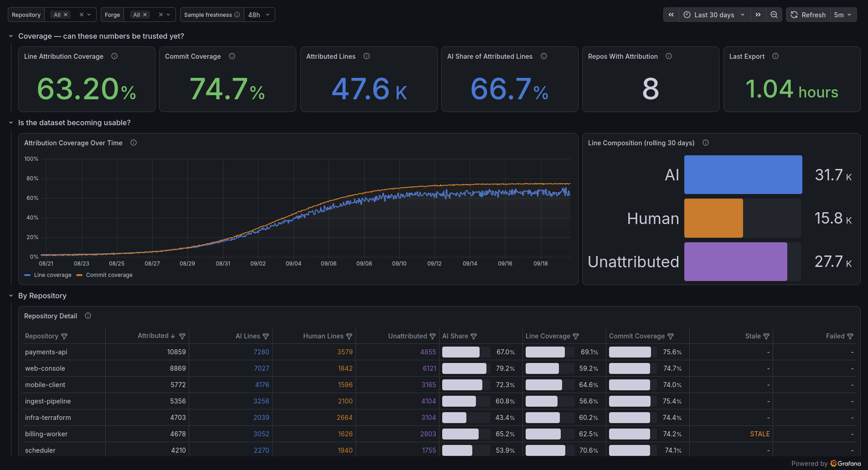Filter the Stale column
Viewport: 868px width, 470px height.
[x=766, y=336]
